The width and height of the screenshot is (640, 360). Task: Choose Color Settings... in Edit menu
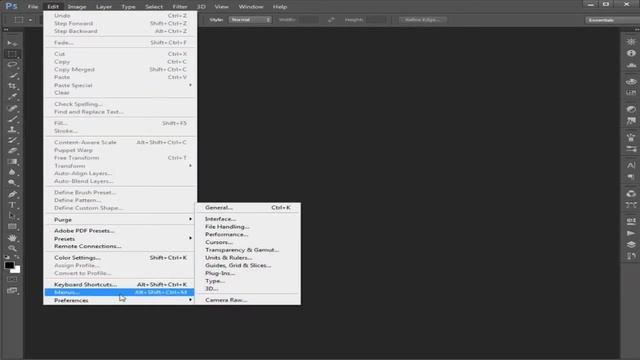tap(119, 258)
